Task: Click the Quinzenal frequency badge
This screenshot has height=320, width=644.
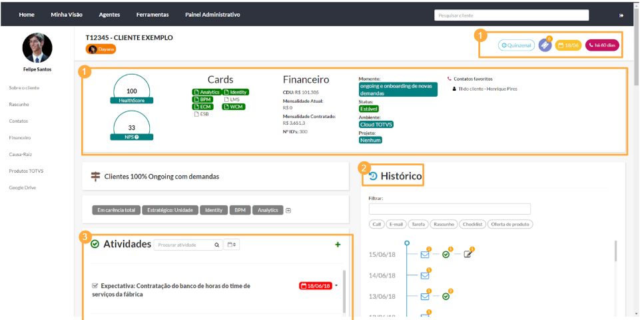Action: pyautogui.click(x=517, y=45)
